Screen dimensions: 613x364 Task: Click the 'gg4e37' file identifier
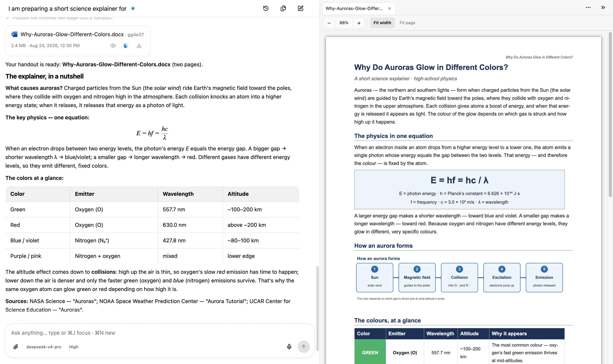[136, 35]
